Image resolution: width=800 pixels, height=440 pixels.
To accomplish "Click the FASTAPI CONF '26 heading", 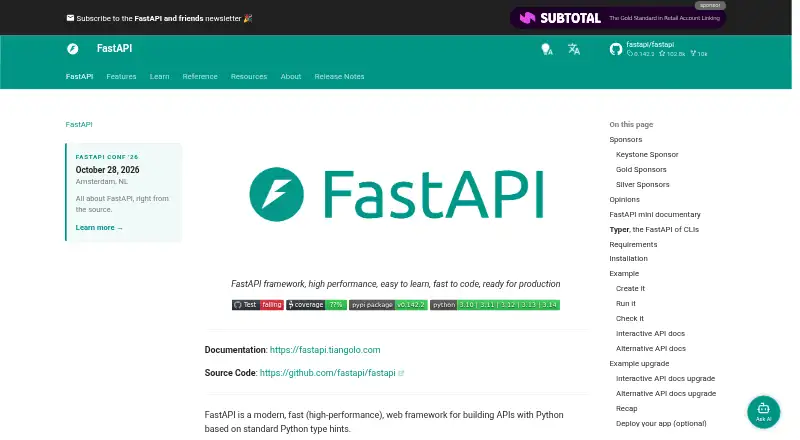I will (x=107, y=157).
